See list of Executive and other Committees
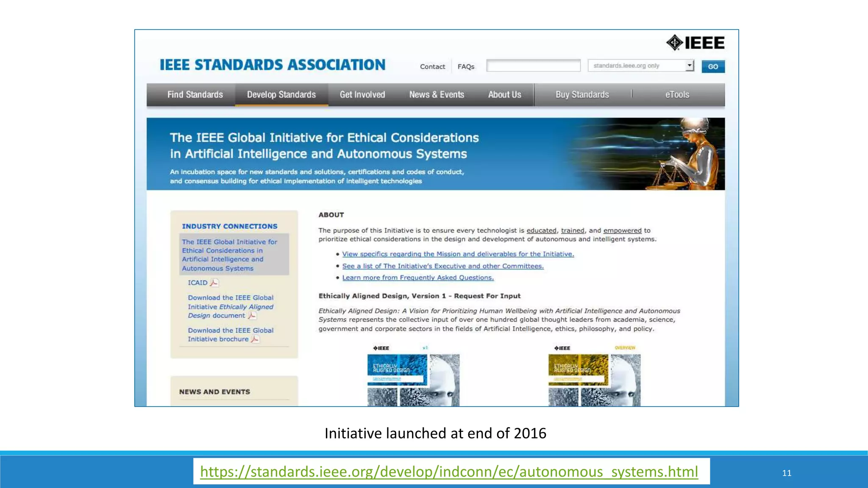The height and width of the screenshot is (488, 868). [443, 266]
